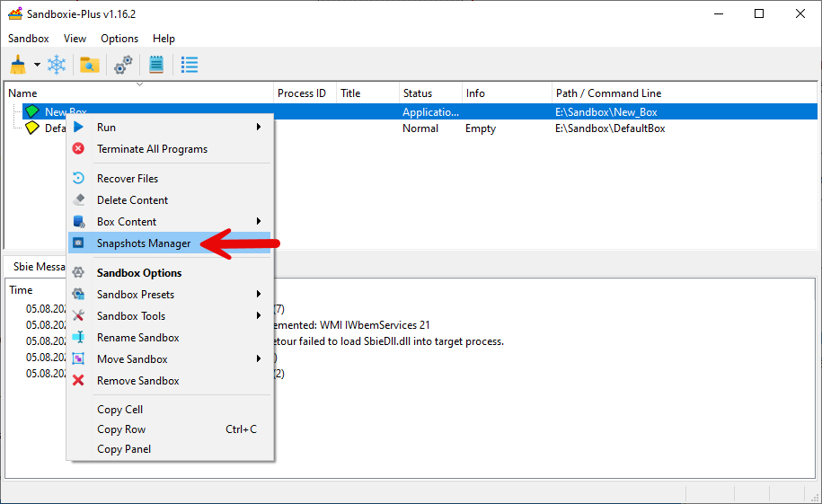The image size is (822, 504).
Task: Click the Time column header in messages
Action: point(21,290)
